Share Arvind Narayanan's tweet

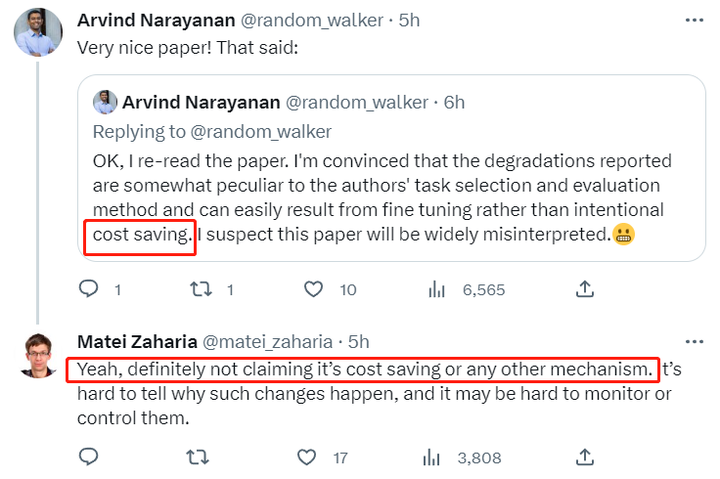point(585,289)
